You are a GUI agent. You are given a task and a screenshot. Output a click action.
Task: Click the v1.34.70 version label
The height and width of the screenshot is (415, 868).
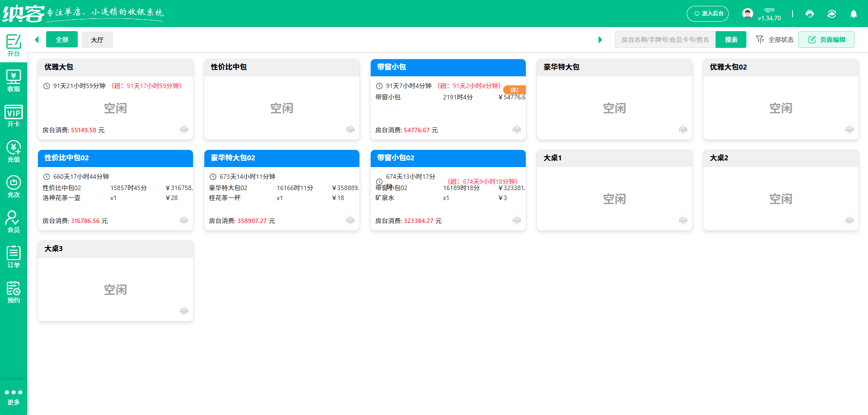tap(769, 18)
